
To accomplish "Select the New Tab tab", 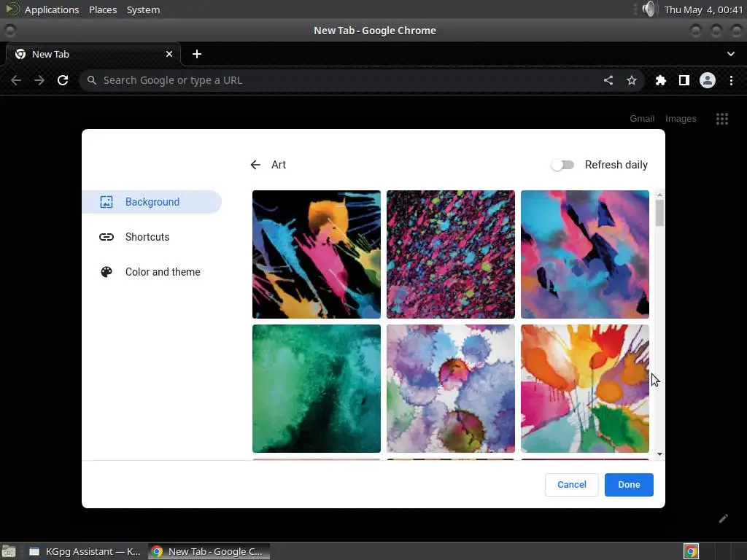I will point(93,54).
